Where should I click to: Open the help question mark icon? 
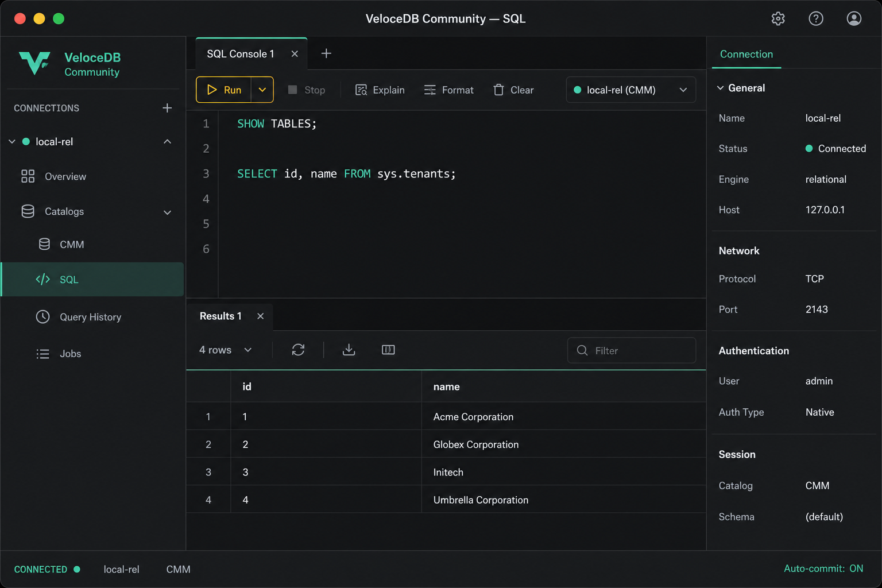[x=816, y=18]
